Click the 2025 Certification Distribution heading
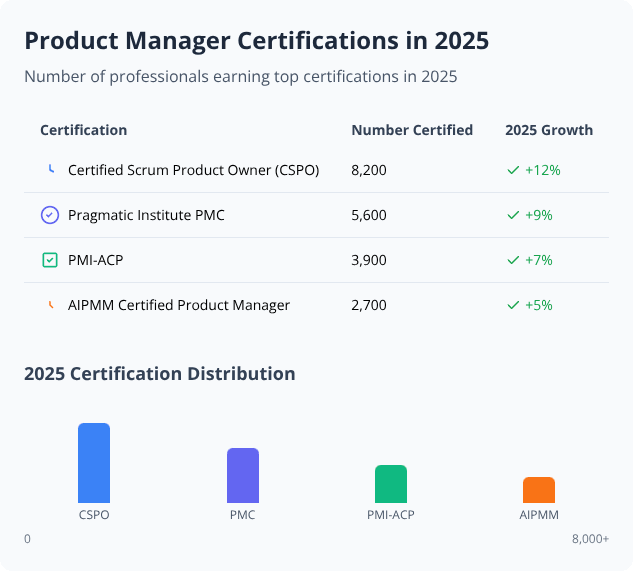Image resolution: width=633 pixels, height=571 pixels. (160, 374)
